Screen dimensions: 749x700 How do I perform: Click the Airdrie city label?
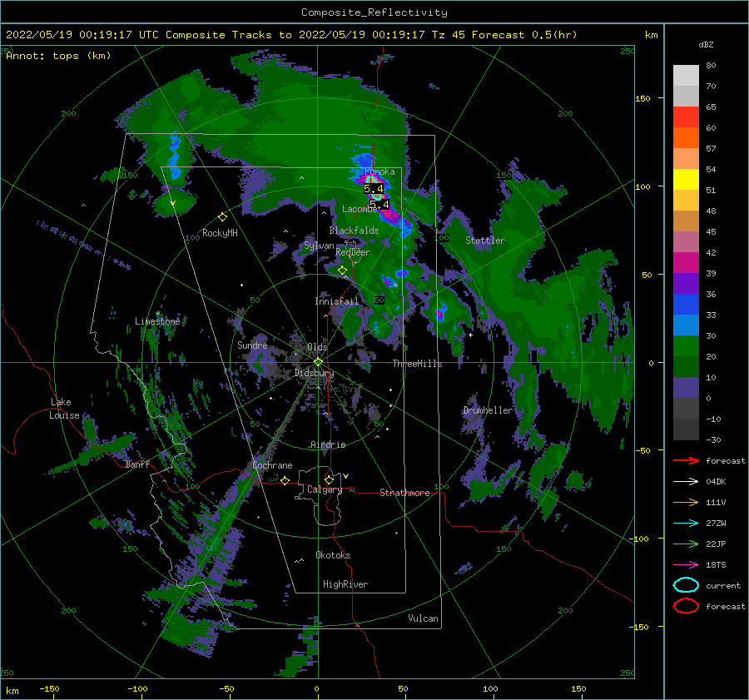pos(328,444)
